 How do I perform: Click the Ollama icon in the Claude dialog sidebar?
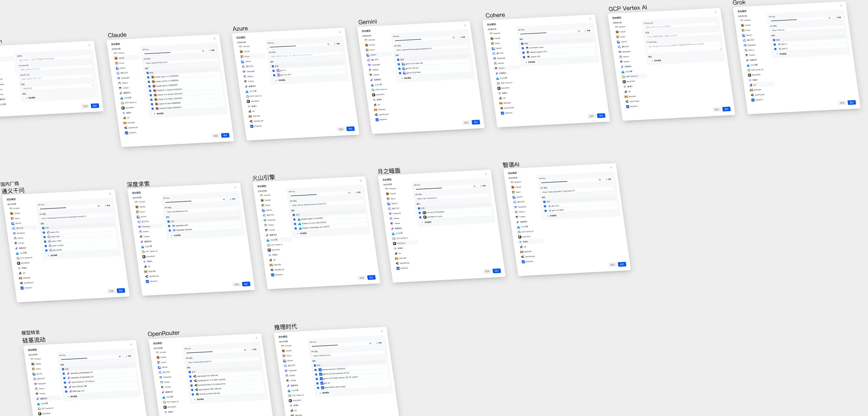point(119,83)
